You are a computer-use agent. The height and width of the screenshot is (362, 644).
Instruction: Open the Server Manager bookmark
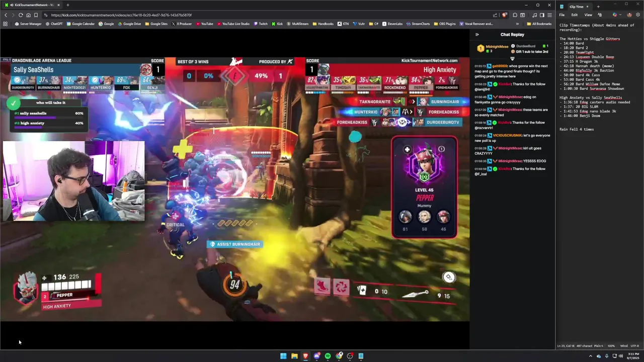coord(28,24)
